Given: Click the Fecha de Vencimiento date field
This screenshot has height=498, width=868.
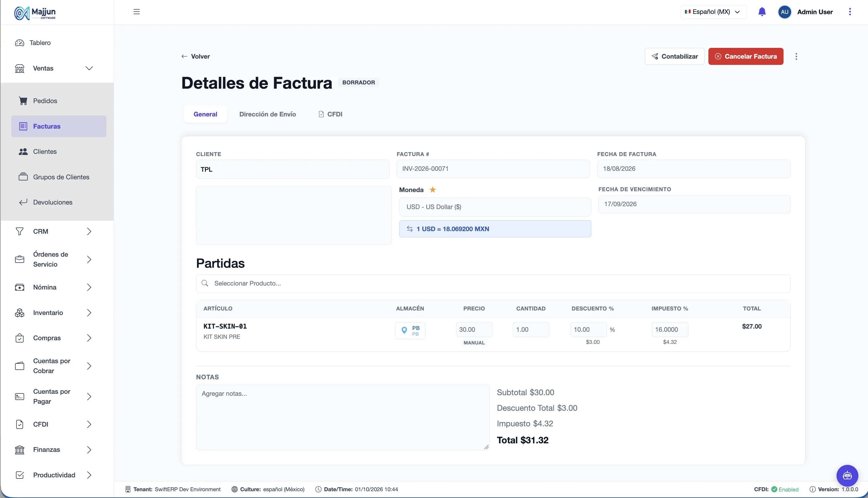Looking at the screenshot, I should pos(694,204).
